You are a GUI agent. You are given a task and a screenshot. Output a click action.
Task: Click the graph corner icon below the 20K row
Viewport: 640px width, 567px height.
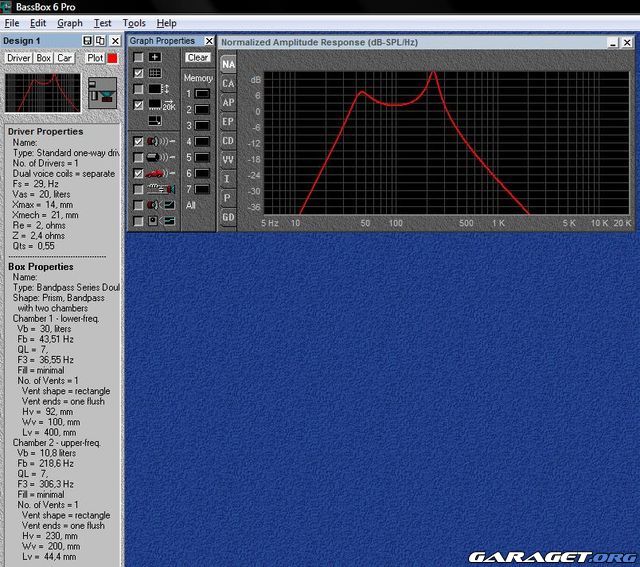[155, 120]
